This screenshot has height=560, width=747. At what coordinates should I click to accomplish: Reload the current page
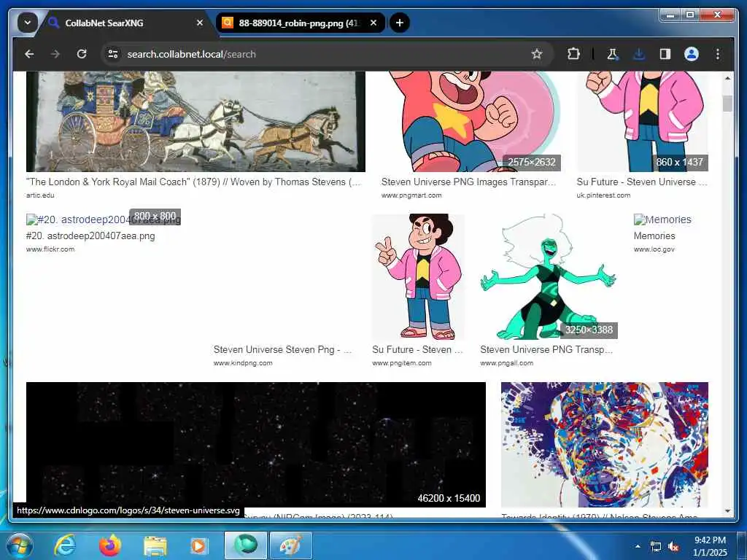coord(82,54)
